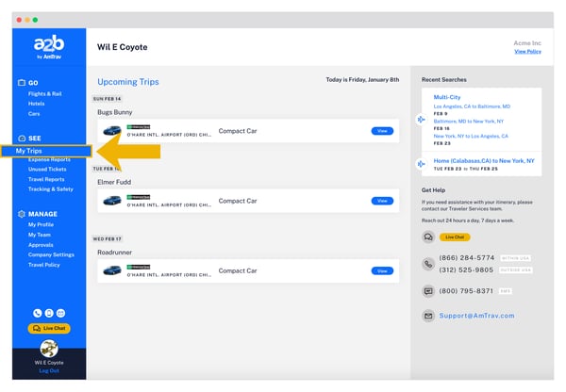
Task: Click the View Policy link
Action: tap(527, 52)
